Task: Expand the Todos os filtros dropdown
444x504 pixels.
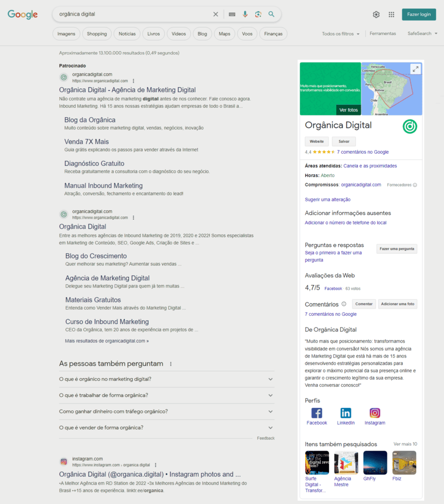Action: (x=341, y=33)
